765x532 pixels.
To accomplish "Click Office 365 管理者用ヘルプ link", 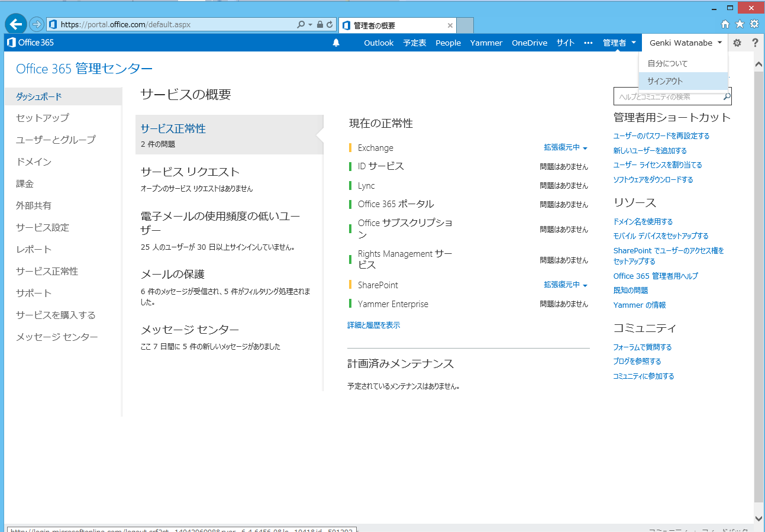I will [x=656, y=276].
